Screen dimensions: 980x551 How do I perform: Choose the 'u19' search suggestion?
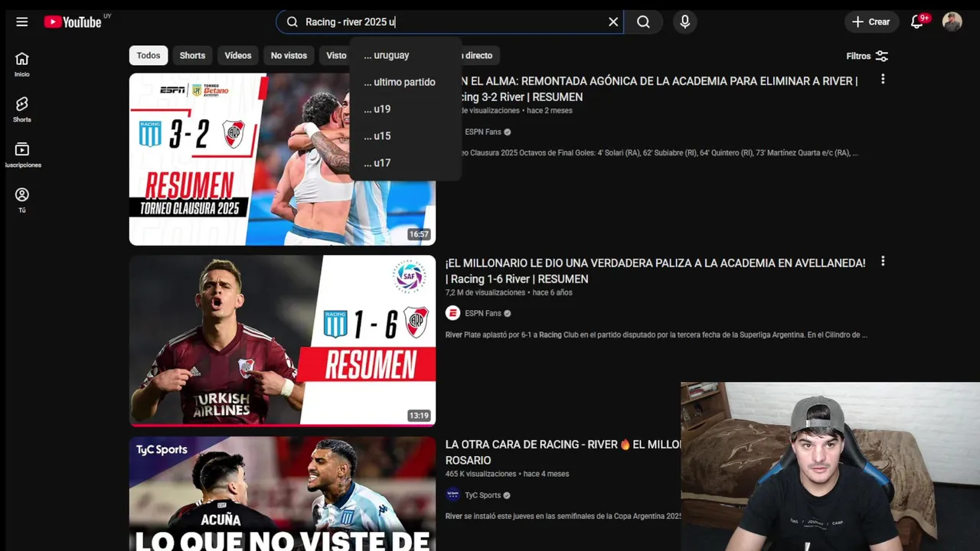(x=405, y=109)
